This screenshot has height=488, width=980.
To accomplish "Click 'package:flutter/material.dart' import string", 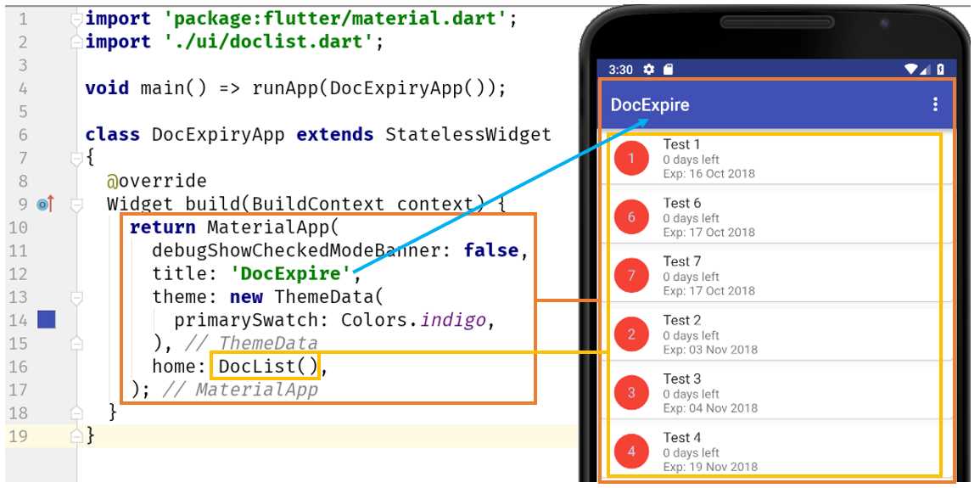I will [x=336, y=19].
